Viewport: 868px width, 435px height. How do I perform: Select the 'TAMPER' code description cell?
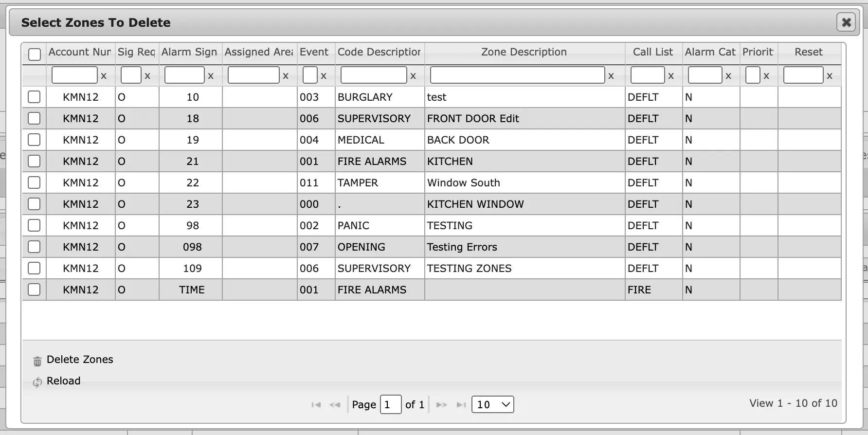pyautogui.click(x=380, y=182)
